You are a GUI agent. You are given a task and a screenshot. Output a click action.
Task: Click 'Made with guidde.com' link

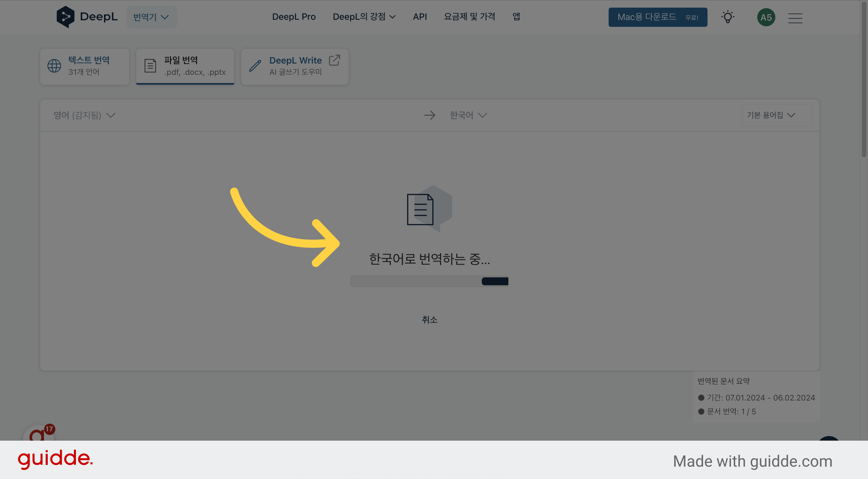[x=752, y=461]
